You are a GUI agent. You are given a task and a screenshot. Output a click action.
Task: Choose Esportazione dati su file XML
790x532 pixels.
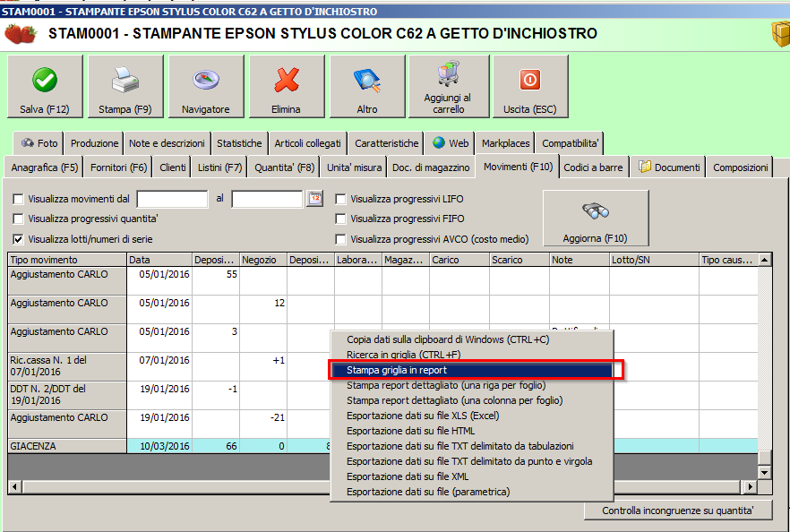471,476
